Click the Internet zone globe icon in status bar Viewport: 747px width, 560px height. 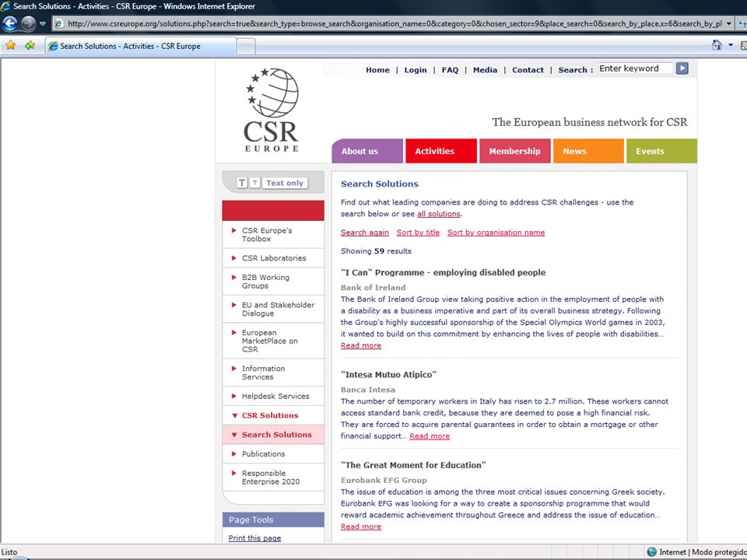(x=652, y=552)
